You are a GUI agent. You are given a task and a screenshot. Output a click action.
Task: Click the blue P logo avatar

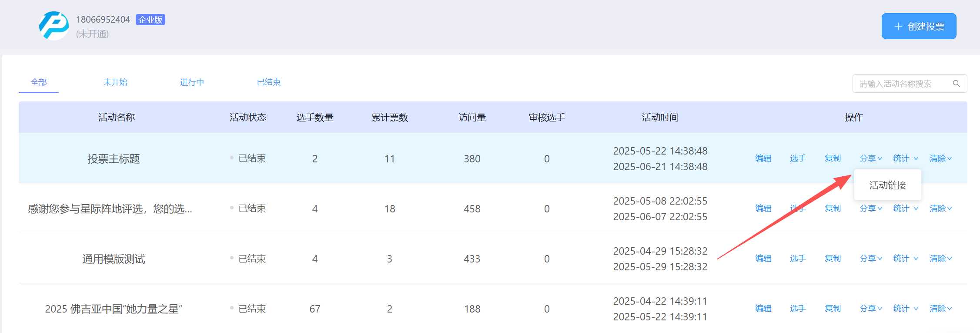pyautogui.click(x=54, y=26)
